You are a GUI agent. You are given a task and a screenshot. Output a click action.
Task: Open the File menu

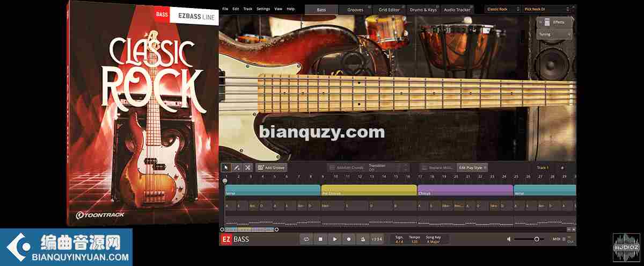tap(225, 9)
